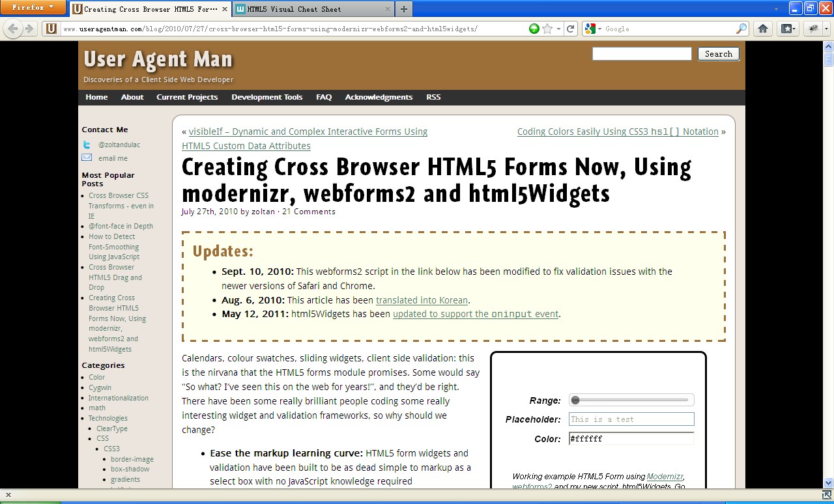This screenshot has height=504, width=834.
Task: Open Current Projects in the nav bar
Action: pos(187,97)
